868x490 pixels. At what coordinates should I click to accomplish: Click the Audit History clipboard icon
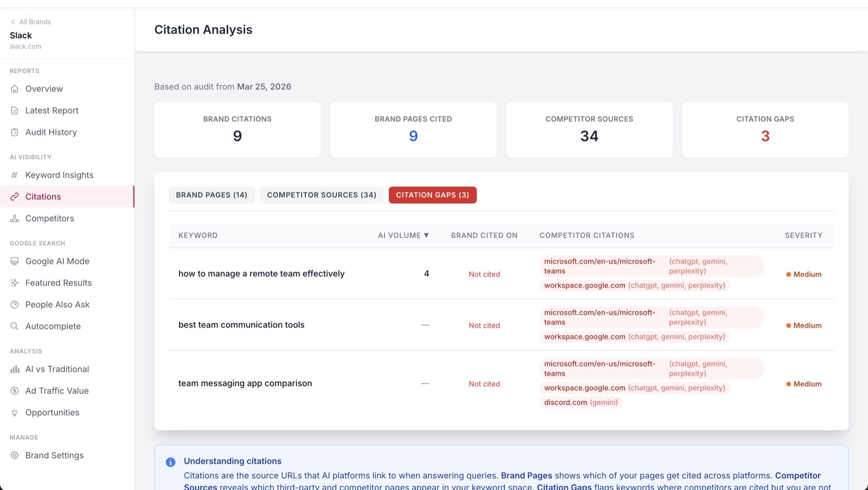pos(14,132)
